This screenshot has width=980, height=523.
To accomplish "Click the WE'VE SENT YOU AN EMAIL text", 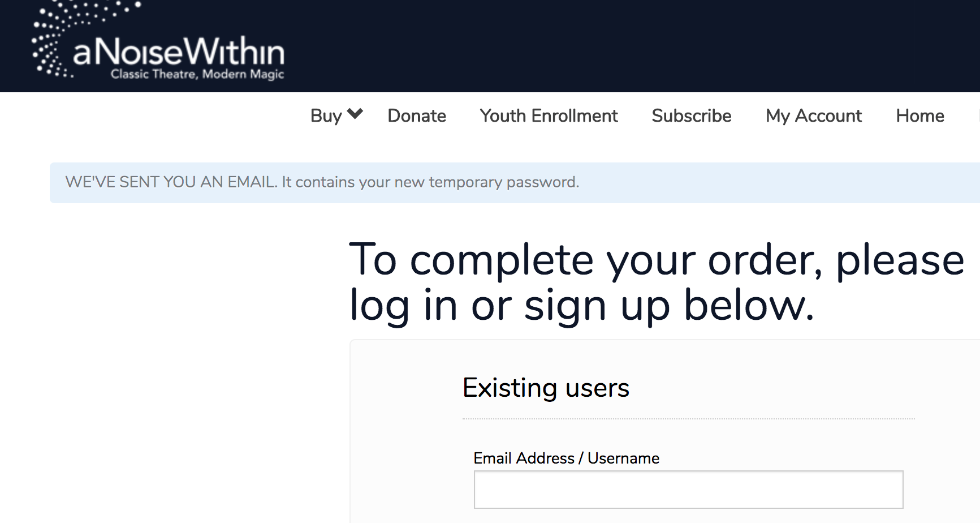I will (x=171, y=182).
